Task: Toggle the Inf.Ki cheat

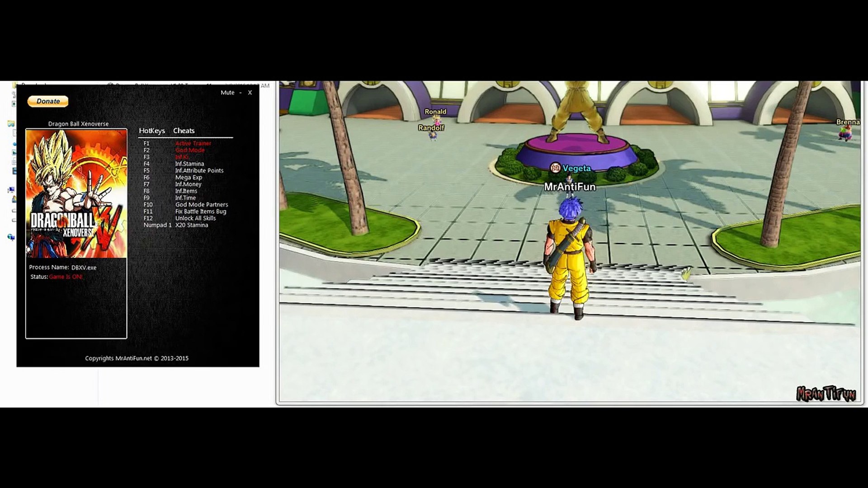Action: [x=182, y=157]
